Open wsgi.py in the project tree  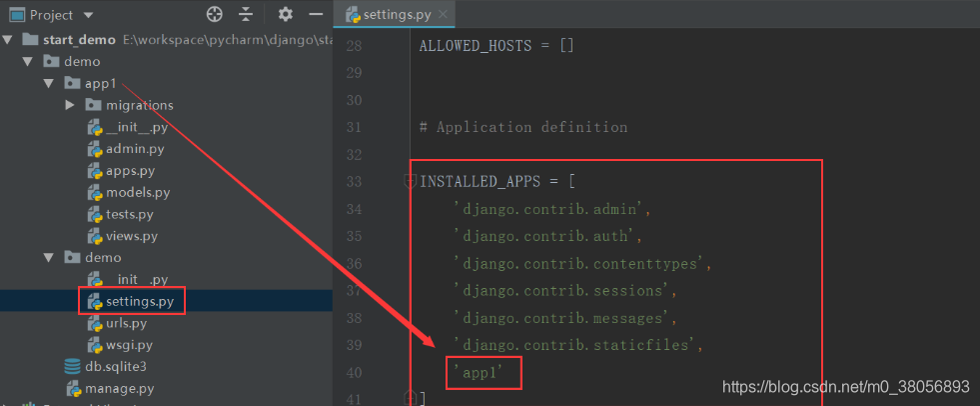pos(129,345)
